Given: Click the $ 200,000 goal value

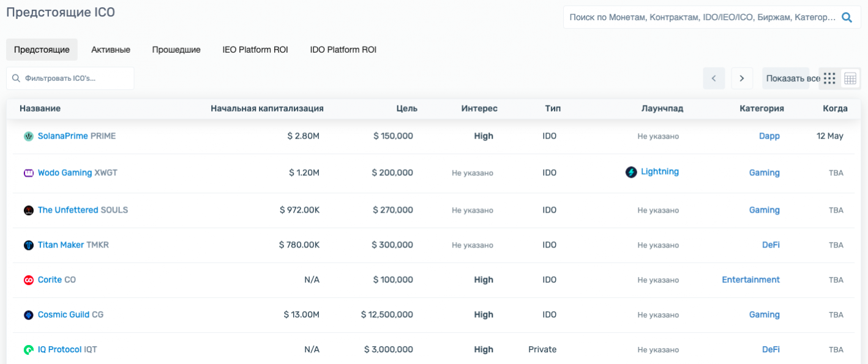Looking at the screenshot, I should click(392, 173).
